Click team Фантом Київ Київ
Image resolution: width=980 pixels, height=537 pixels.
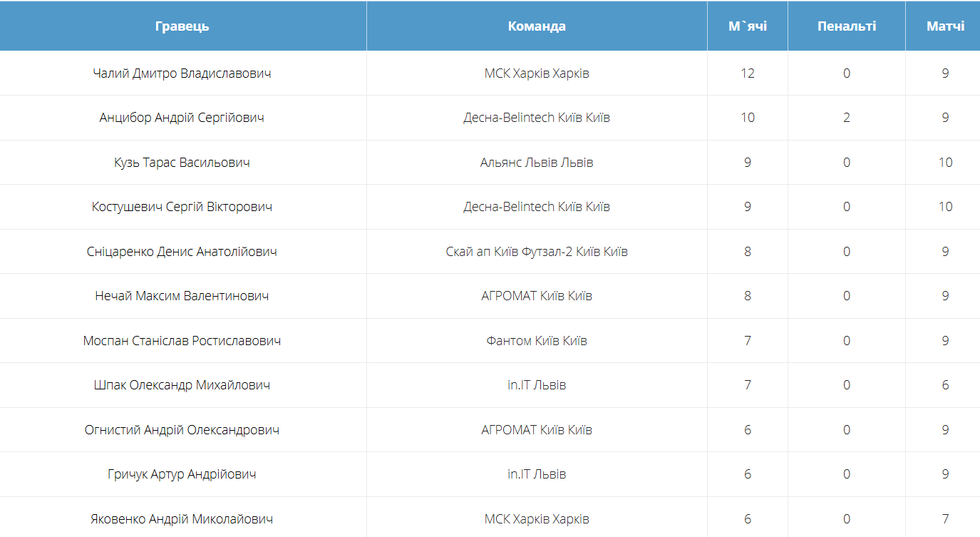click(537, 341)
